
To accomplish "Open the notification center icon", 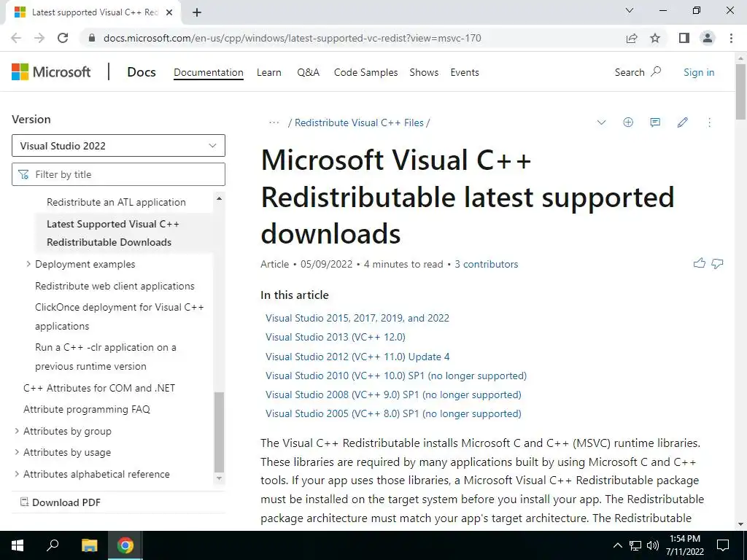I will pos(723,545).
